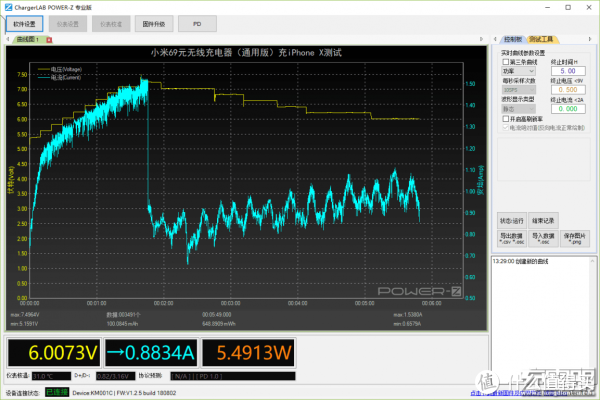The image size is (600, 400).
Task: Click the 电压(Voltage) legend entry
Action: (x=60, y=69)
